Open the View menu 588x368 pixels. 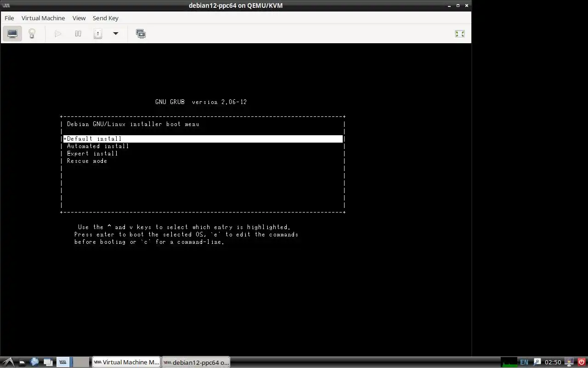79,18
